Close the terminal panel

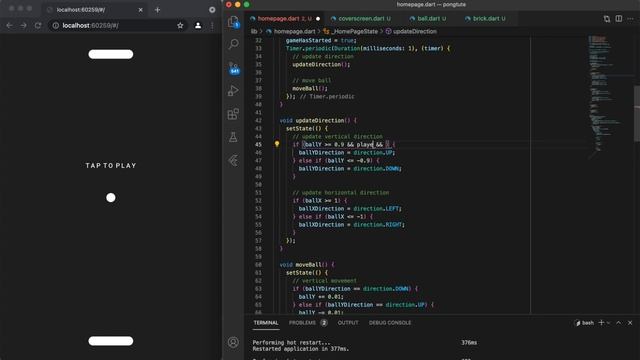pyautogui.click(x=630, y=322)
